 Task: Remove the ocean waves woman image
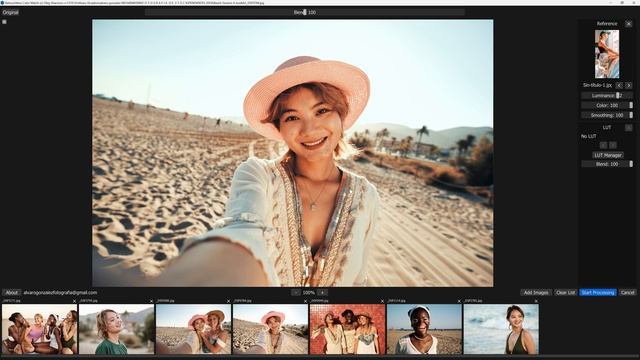(x=536, y=301)
